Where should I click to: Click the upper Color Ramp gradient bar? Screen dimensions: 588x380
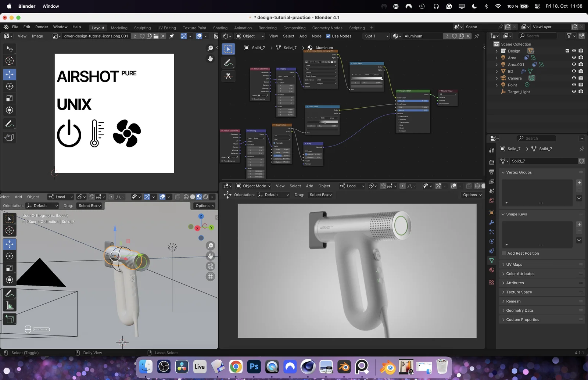click(366, 78)
